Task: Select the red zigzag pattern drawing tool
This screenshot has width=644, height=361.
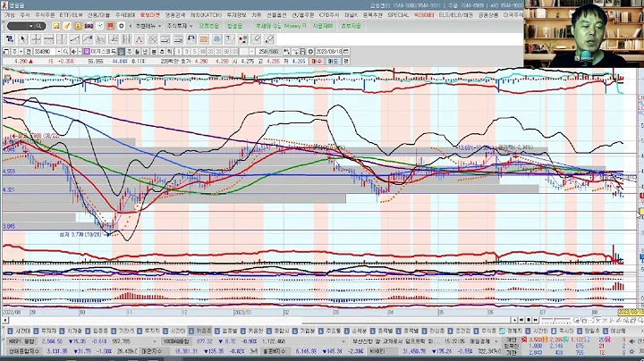Action: (140, 39)
